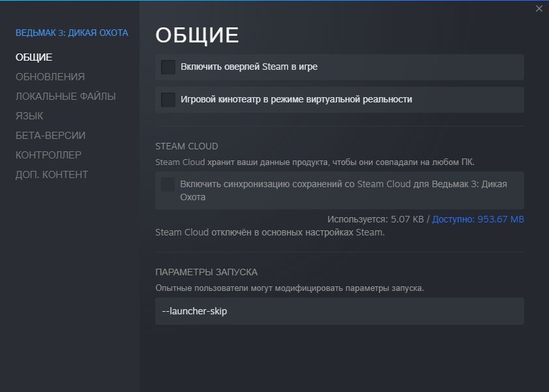Image resolution: width=549 pixels, height=392 pixels.
Task: Tick the Steam overlay checkbox box
Action: coord(168,67)
